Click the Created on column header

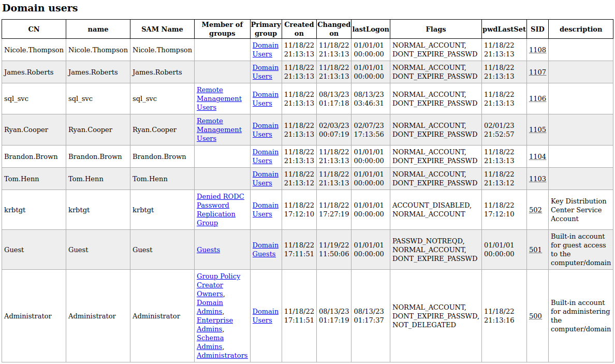coord(299,29)
